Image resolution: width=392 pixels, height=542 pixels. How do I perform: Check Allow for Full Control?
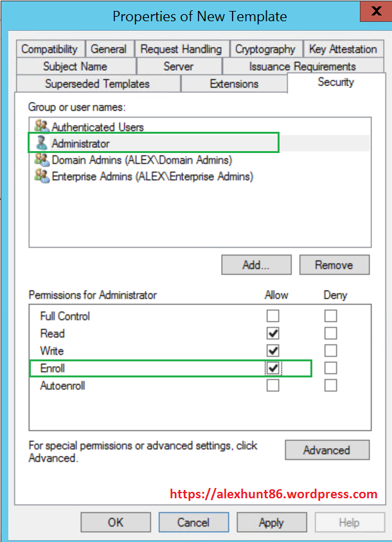point(273,316)
